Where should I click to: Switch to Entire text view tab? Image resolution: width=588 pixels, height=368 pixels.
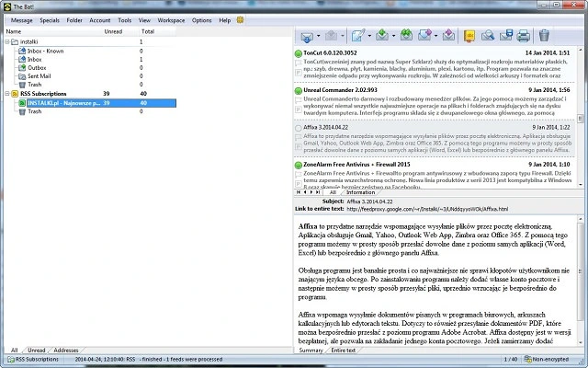(x=343, y=351)
